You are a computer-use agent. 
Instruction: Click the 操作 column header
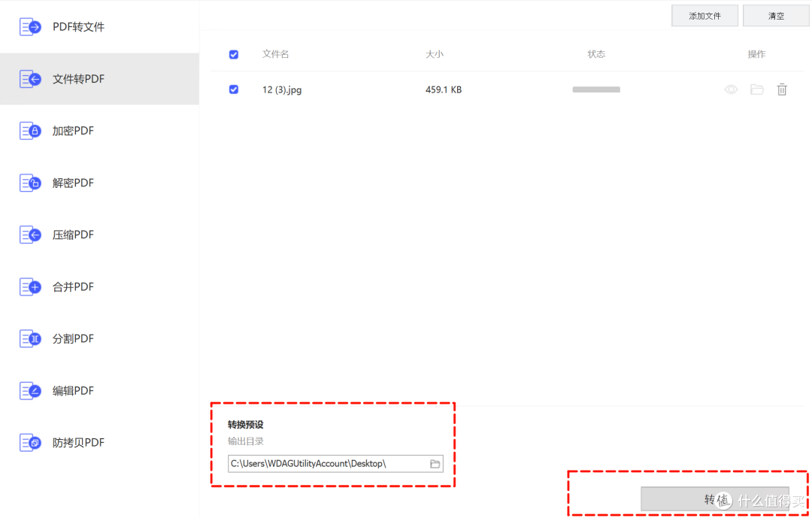click(756, 54)
